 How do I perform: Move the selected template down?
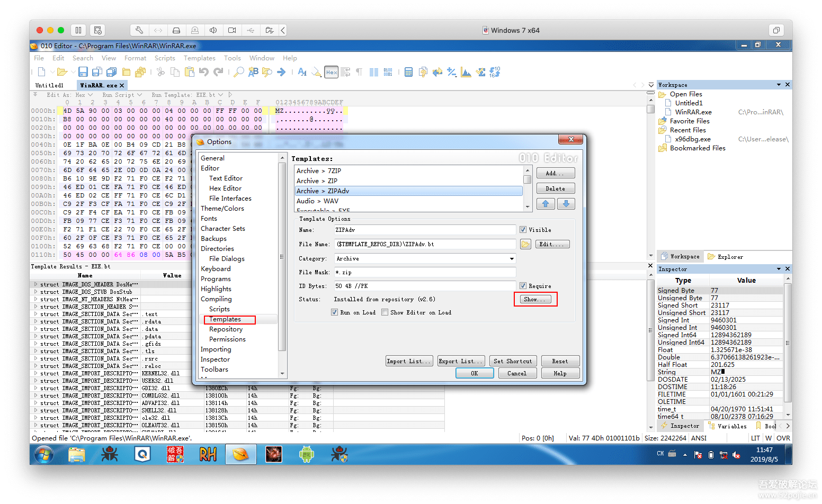(566, 204)
